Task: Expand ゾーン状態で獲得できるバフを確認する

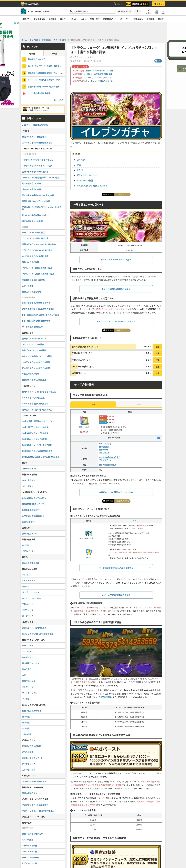Action: point(116,568)
